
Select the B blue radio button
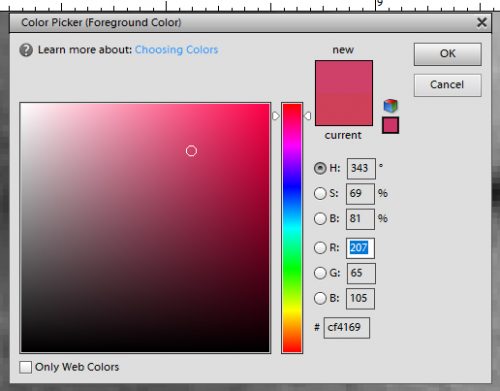click(x=320, y=298)
